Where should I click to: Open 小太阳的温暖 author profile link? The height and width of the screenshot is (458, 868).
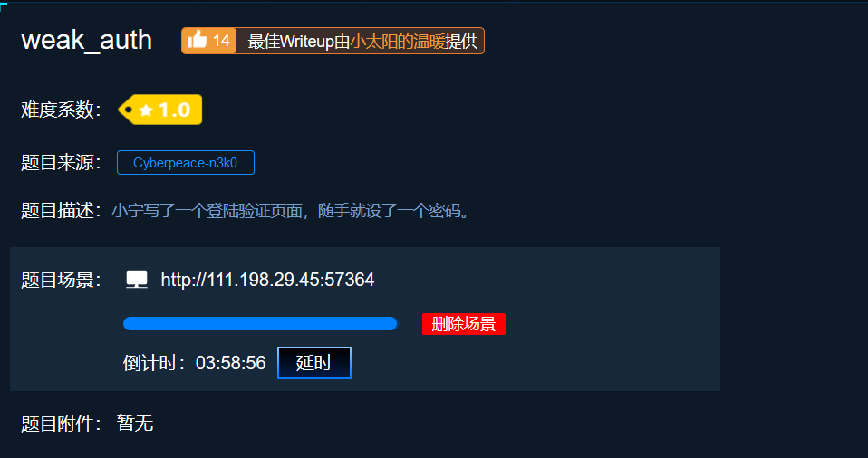(398, 42)
